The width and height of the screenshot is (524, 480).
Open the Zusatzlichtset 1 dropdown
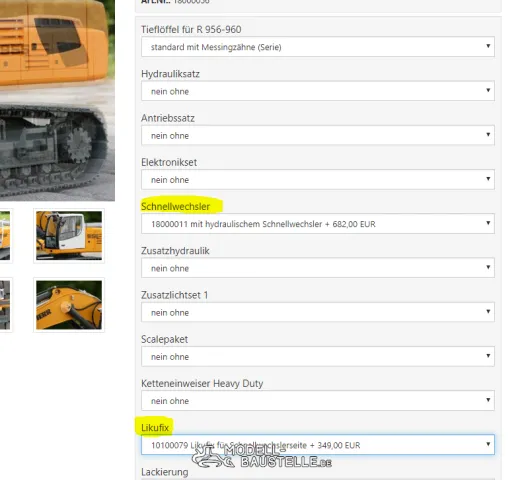coord(317,312)
